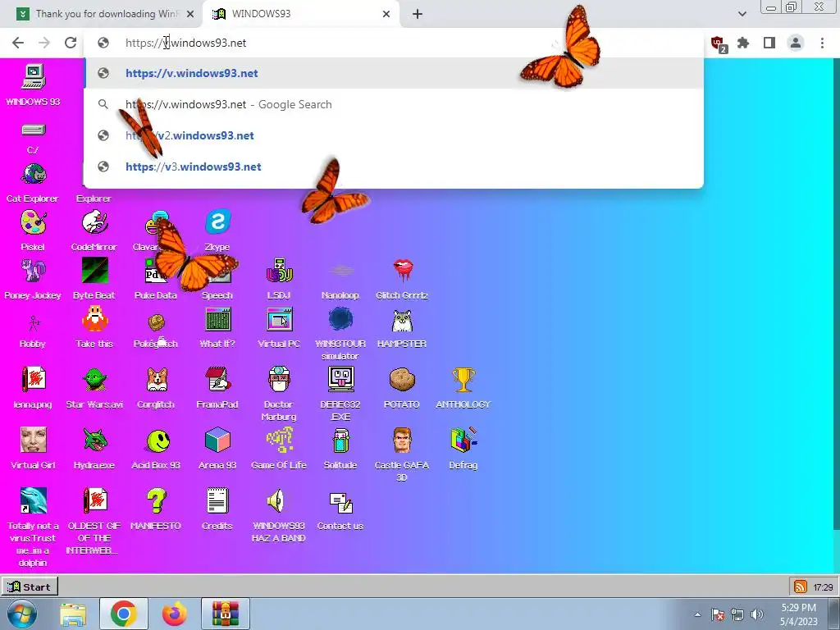The height and width of the screenshot is (630, 840).
Task: Reload the current page
Action: pos(71,43)
